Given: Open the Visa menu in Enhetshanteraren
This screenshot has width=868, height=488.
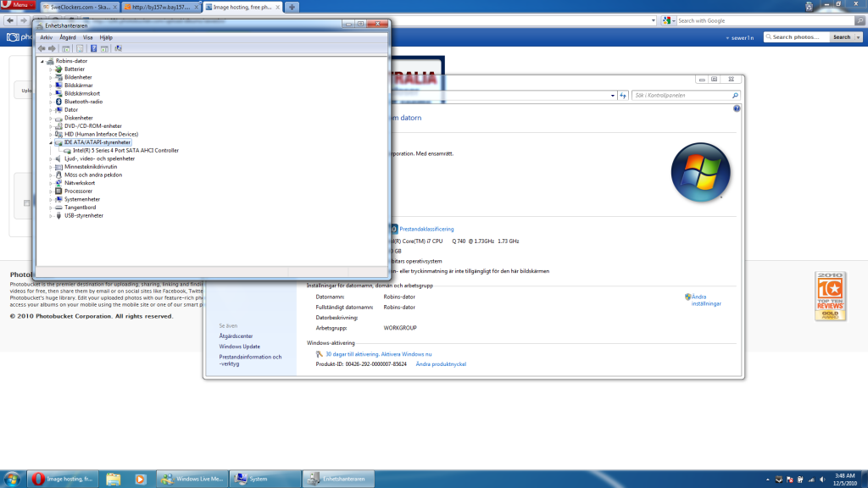Looking at the screenshot, I should 87,37.
